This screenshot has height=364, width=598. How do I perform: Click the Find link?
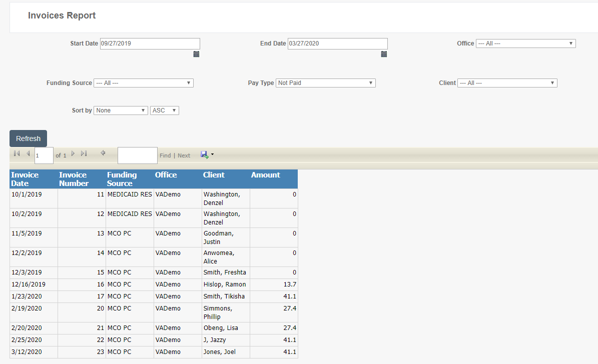pos(165,155)
